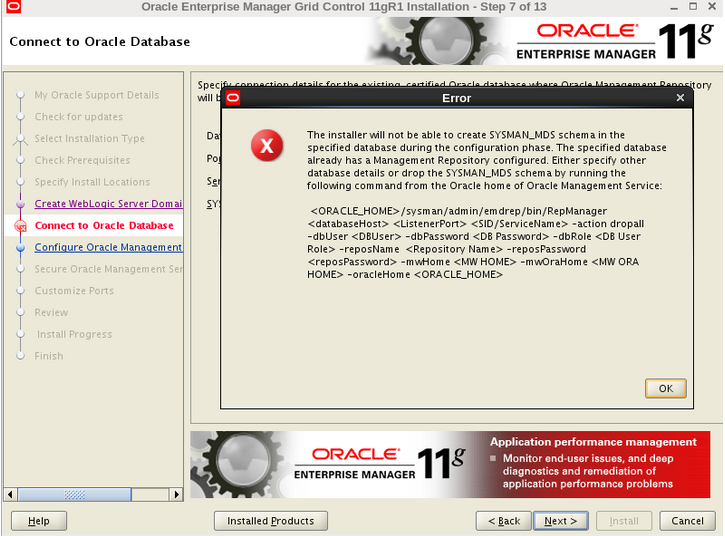Maximize the installer window
This screenshot has width=725, height=536.
[x=693, y=6]
